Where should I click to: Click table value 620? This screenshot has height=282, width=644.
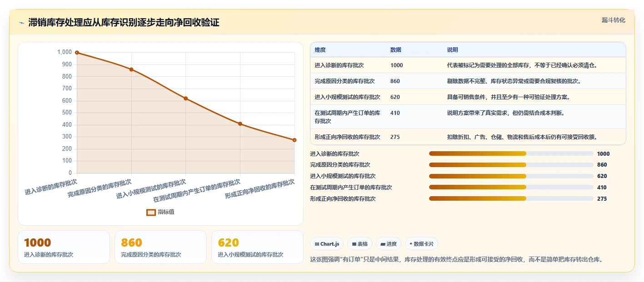[x=395, y=97]
